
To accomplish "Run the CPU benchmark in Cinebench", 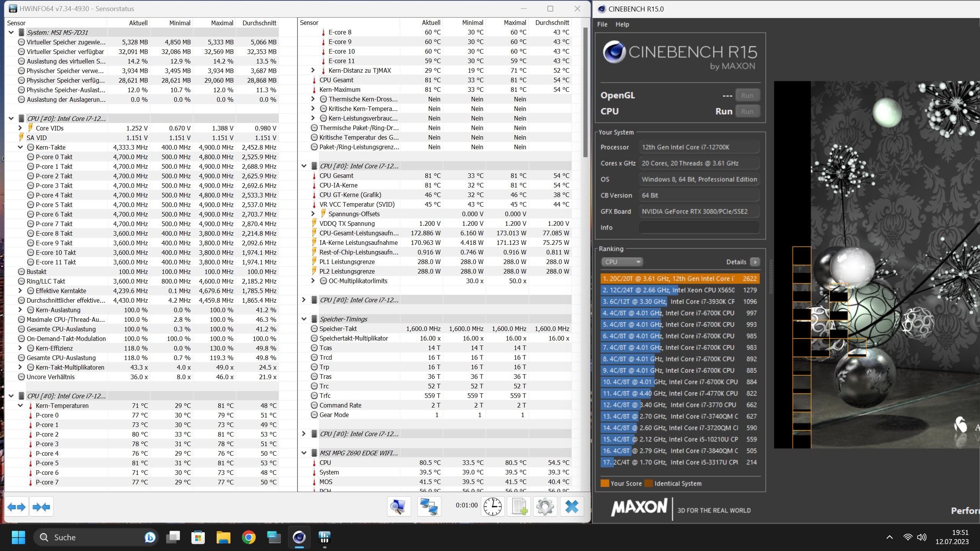I will pyautogui.click(x=747, y=111).
